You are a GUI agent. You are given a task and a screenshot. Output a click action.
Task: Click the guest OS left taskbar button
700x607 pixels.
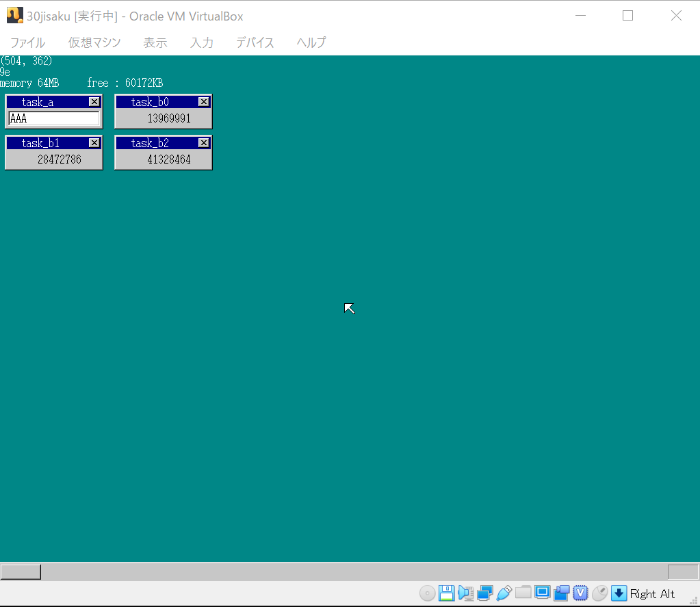click(21, 571)
